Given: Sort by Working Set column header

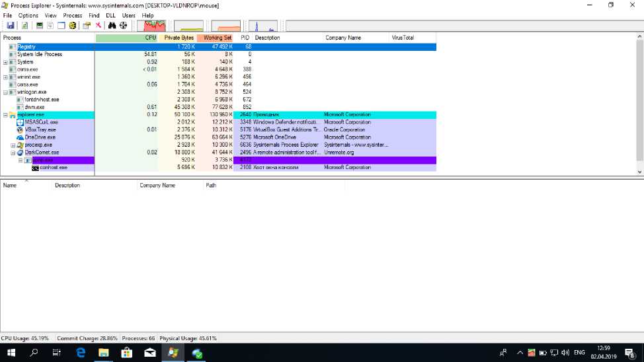Looking at the screenshot, I should [x=215, y=38].
